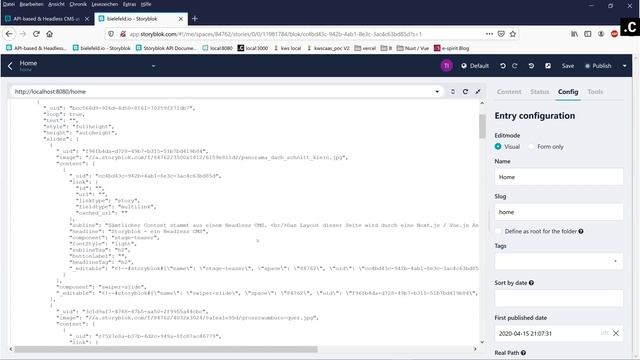Click the Publish button
The width and height of the screenshot is (640, 360).
pyautogui.click(x=598, y=66)
